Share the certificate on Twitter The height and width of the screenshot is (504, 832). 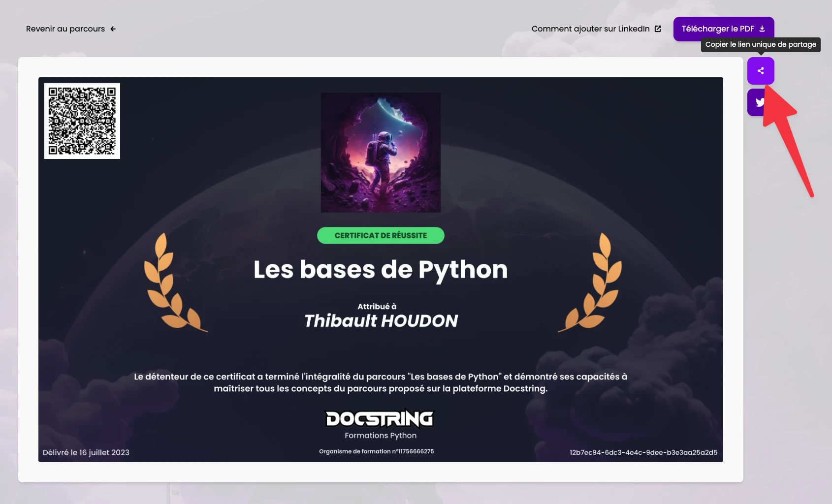pyautogui.click(x=761, y=102)
